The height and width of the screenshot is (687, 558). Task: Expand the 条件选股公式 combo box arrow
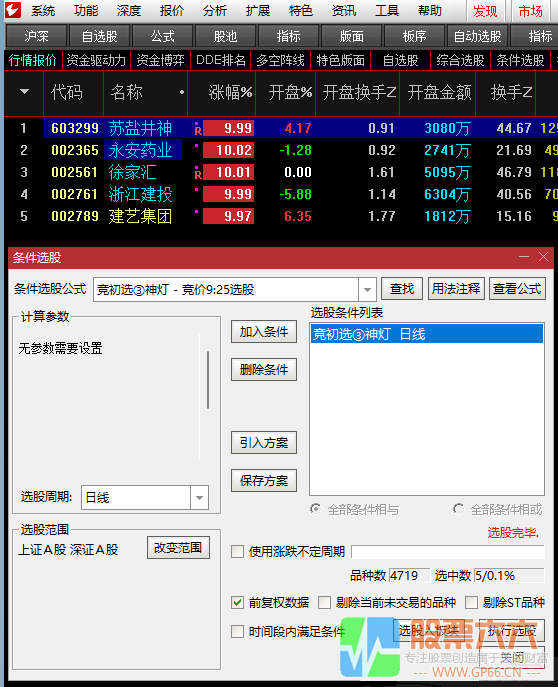pos(367,289)
